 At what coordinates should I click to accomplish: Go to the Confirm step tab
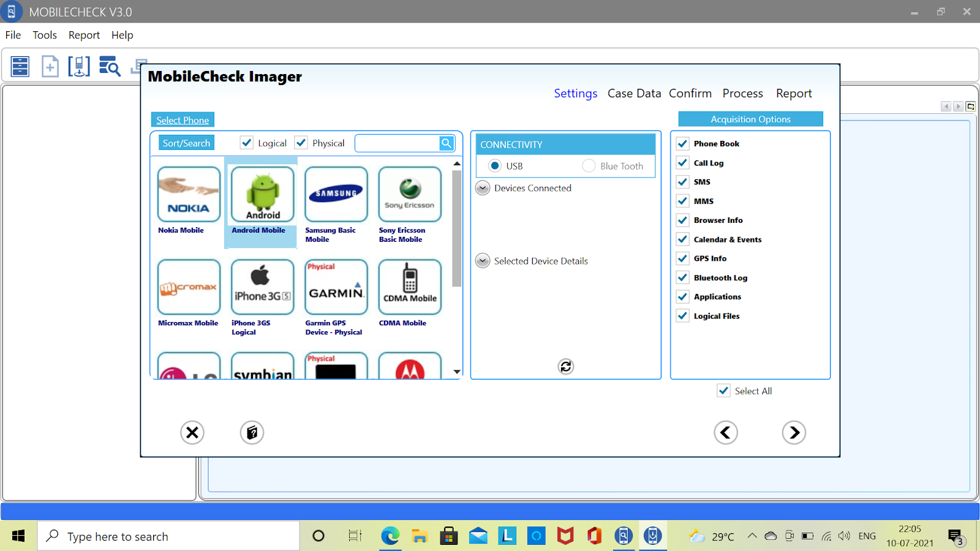click(690, 93)
